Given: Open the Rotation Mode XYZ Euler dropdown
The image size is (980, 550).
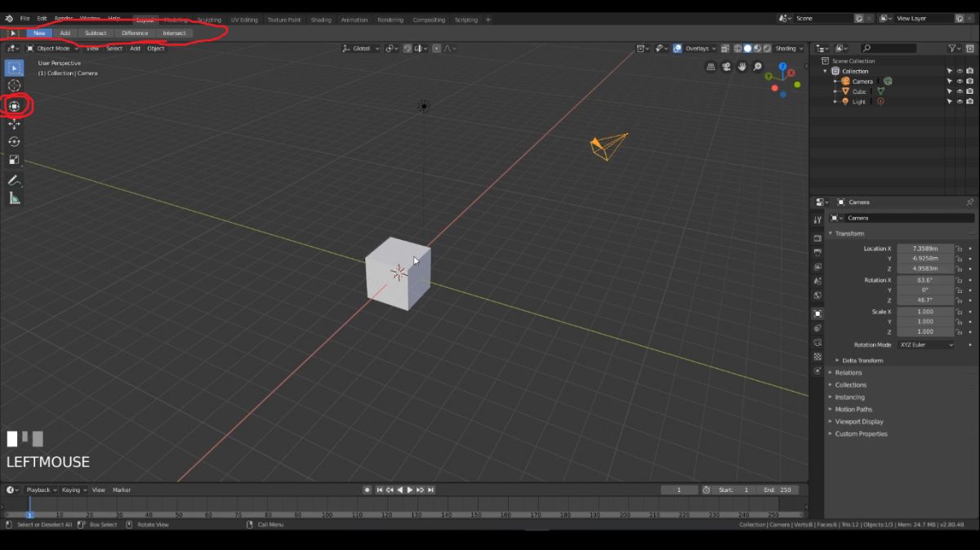Looking at the screenshot, I should [x=925, y=345].
